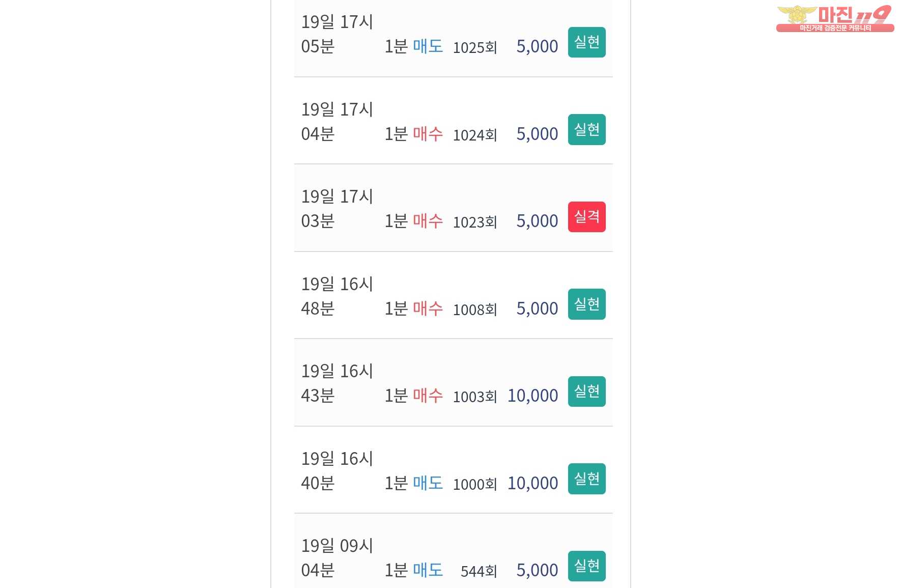Click the 실현 badge for round 1000회
Screen dimensions: 900x588
[586, 479]
